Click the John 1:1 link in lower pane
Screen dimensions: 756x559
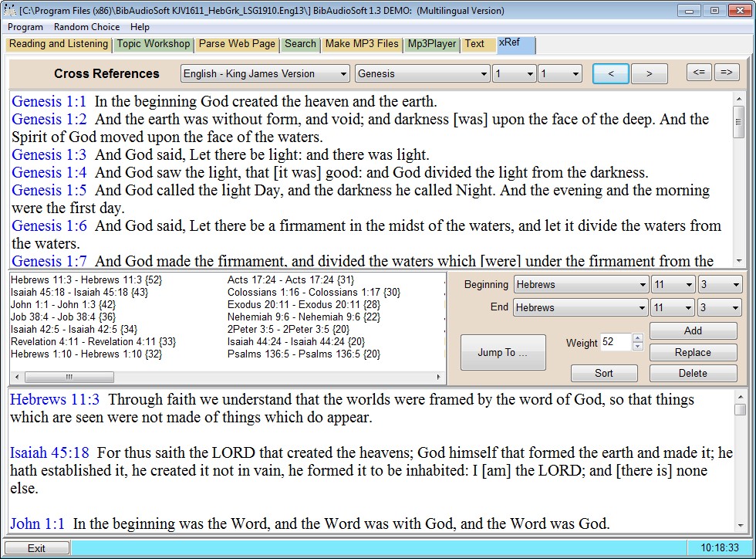pyautogui.click(x=37, y=523)
